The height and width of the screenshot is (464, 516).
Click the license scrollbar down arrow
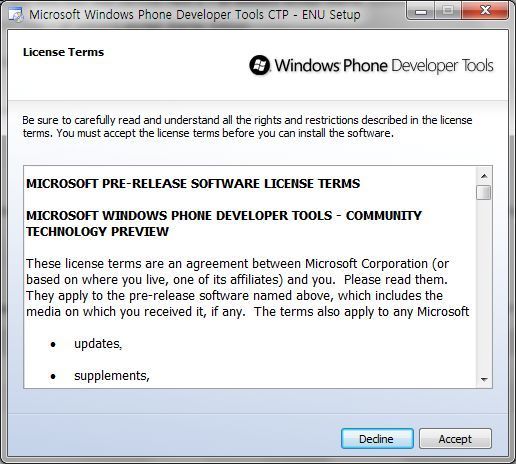tap(484, 380)
